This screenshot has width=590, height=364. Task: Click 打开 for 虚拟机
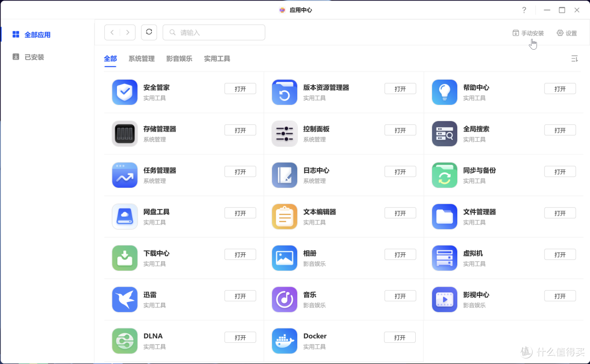[560, 254]
